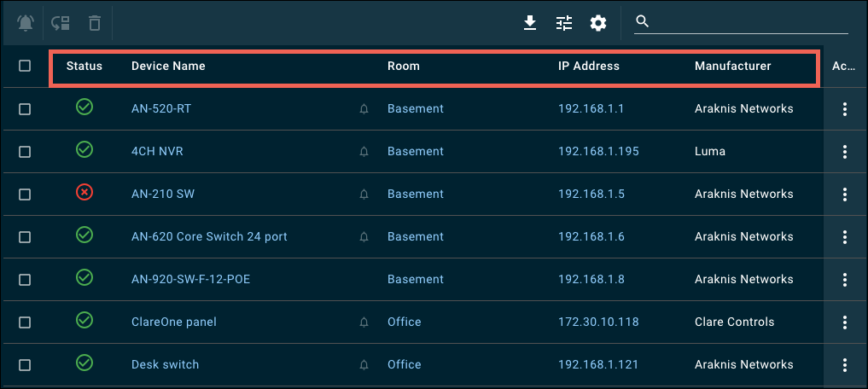Sort by the Manufacturer column header

732,66
